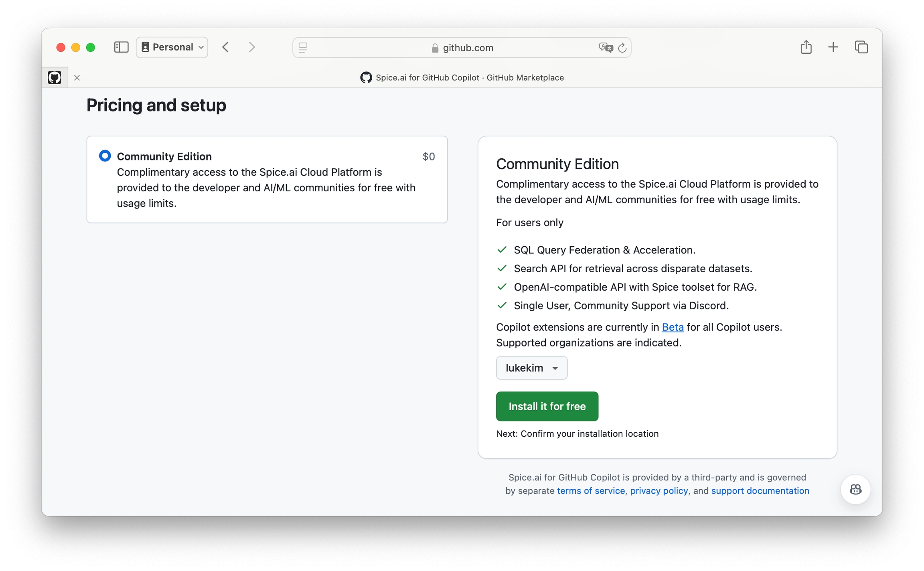Open the Copilot chat floating icon
924x571 pixels.
pos(855,489)
